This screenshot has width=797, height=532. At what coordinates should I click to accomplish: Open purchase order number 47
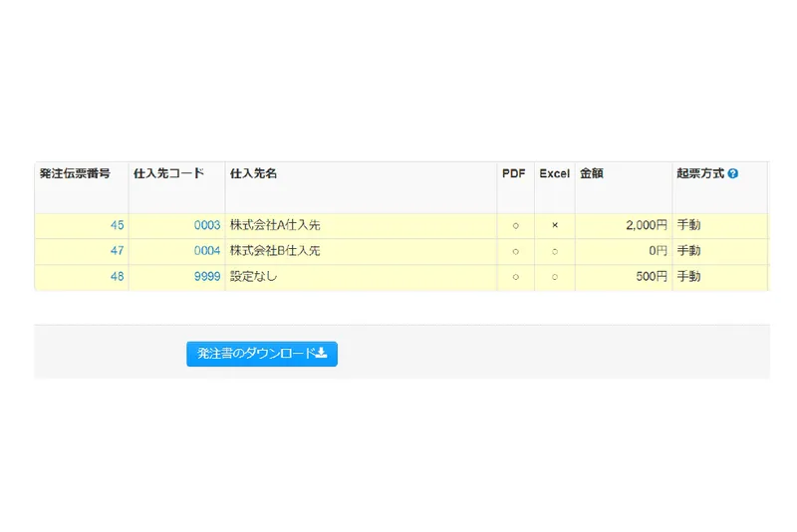click(x=117, y=250)
